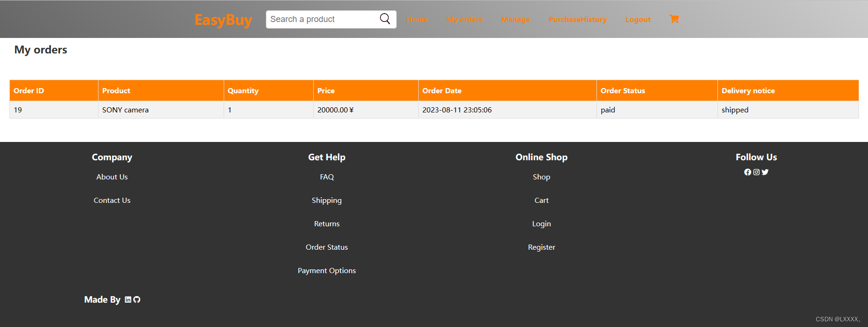Open the FAQ footer link
This screenshot has width=868, height=327.
327,177
